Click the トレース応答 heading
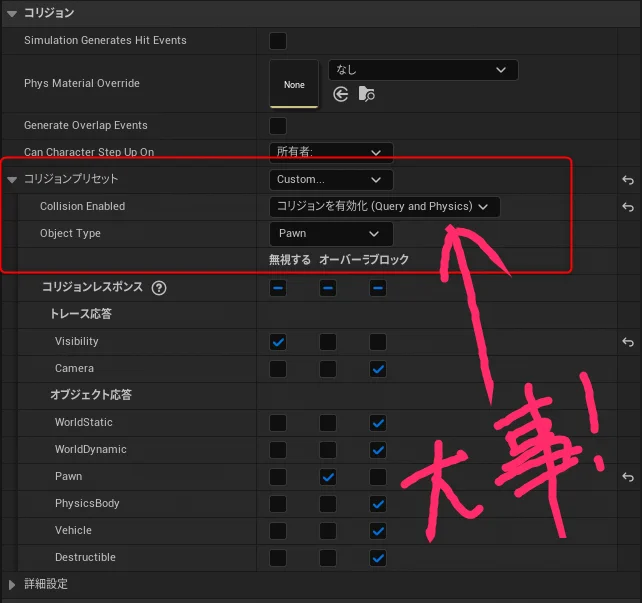The width and height of the screenshot is (642, 603). 81,314
